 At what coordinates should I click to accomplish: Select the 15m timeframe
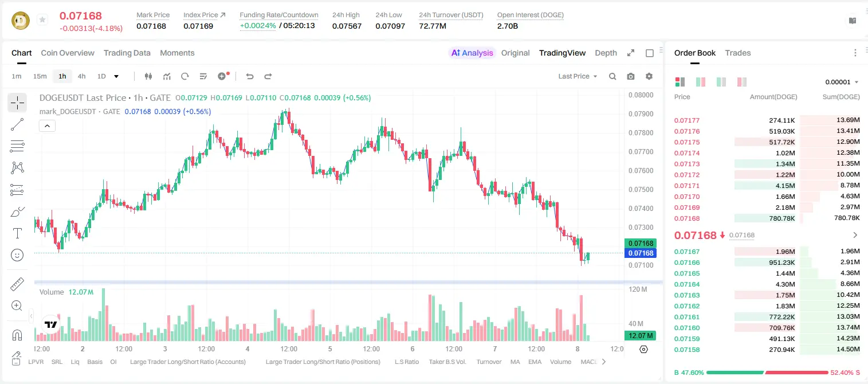pos(40,76)
